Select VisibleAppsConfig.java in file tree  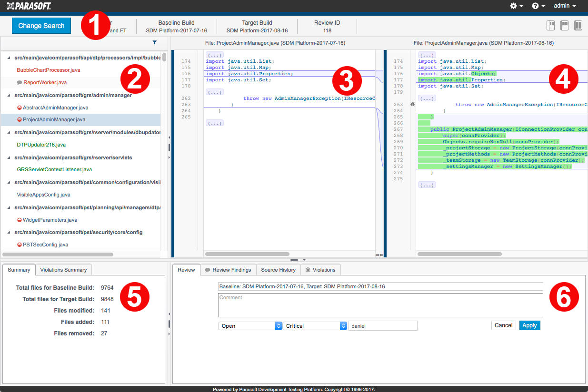click(x=43, y=195)
